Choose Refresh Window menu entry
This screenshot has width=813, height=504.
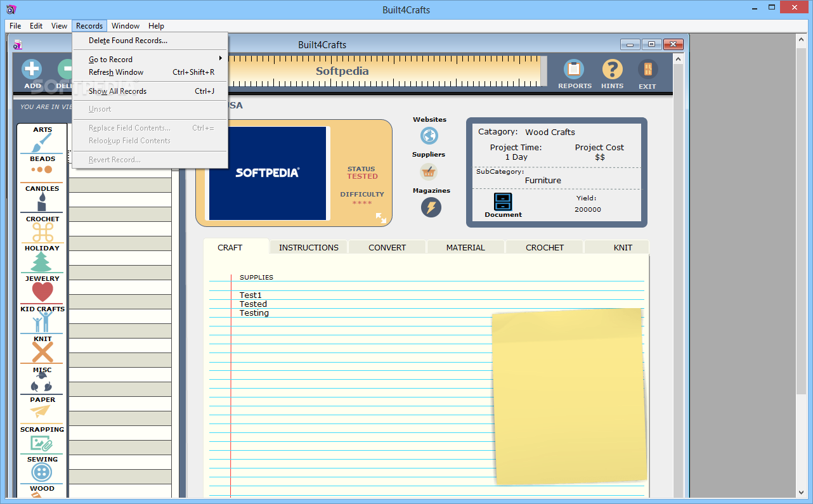point(150,72)
